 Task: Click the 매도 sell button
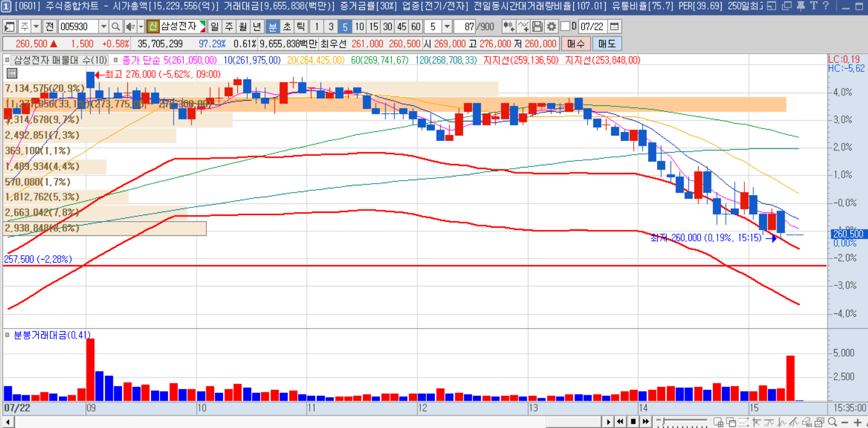point(607,43)
